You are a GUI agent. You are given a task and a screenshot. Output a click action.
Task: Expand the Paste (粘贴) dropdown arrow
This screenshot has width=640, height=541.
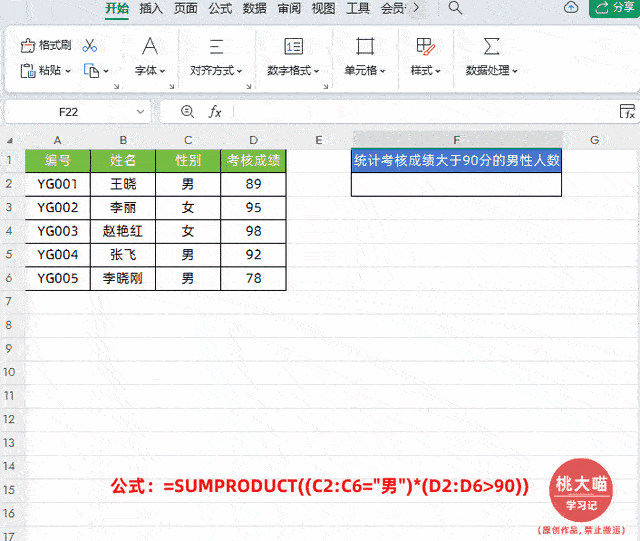pos(68,71)
